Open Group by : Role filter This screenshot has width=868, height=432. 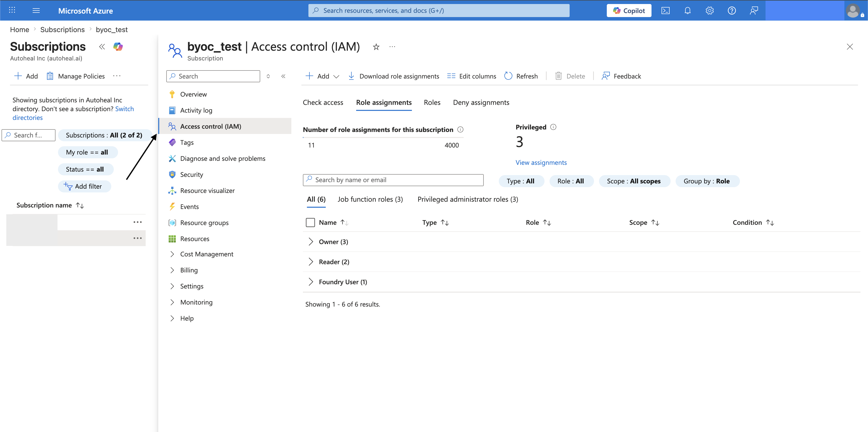707,181
